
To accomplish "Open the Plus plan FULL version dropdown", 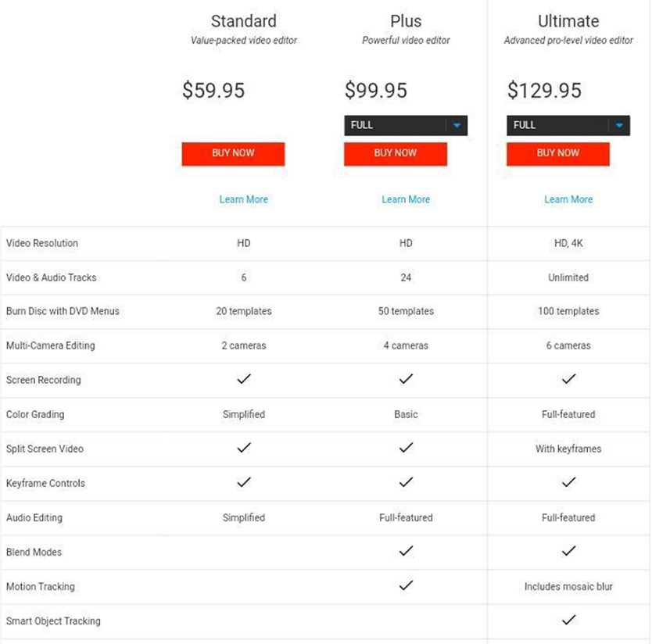I will tap(406, 125).
